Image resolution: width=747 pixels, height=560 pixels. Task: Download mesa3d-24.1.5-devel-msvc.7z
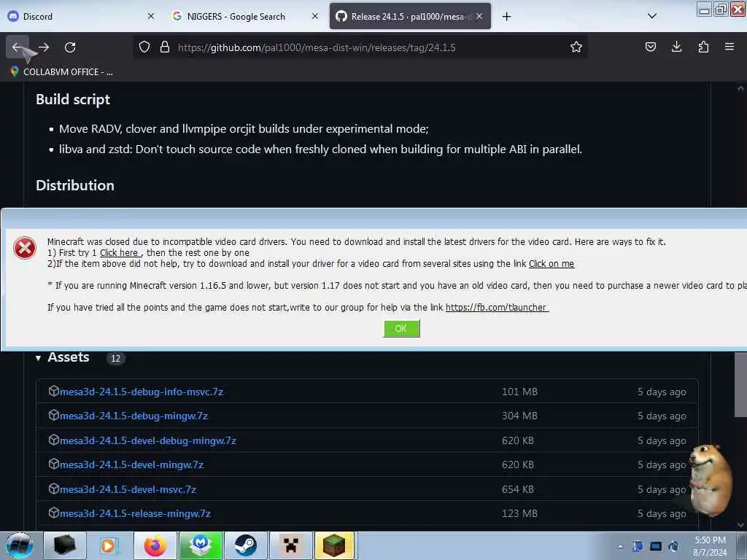click(128, 489)
